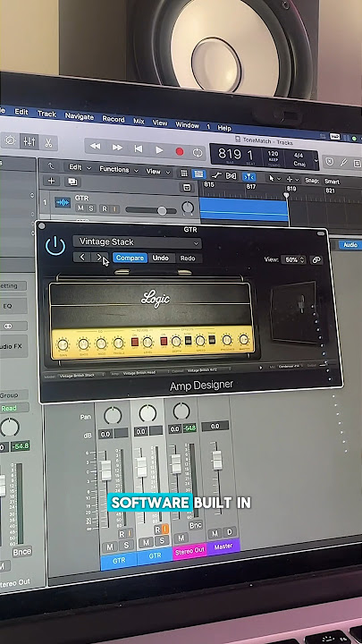Click the scissors Editors toolbar icon
The height and width of the screenshot is (644, 362).
(x=48, y=143)
